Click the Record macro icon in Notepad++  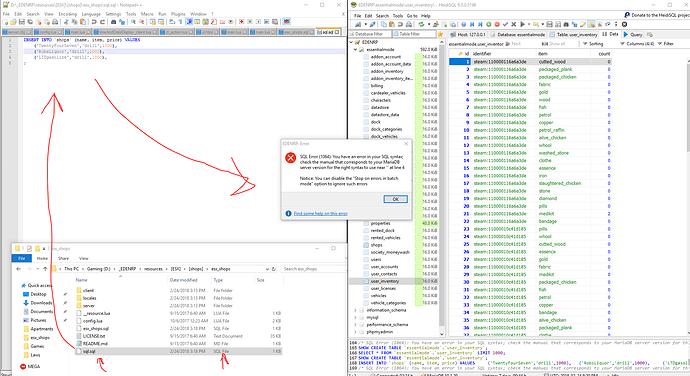point(242,22)
